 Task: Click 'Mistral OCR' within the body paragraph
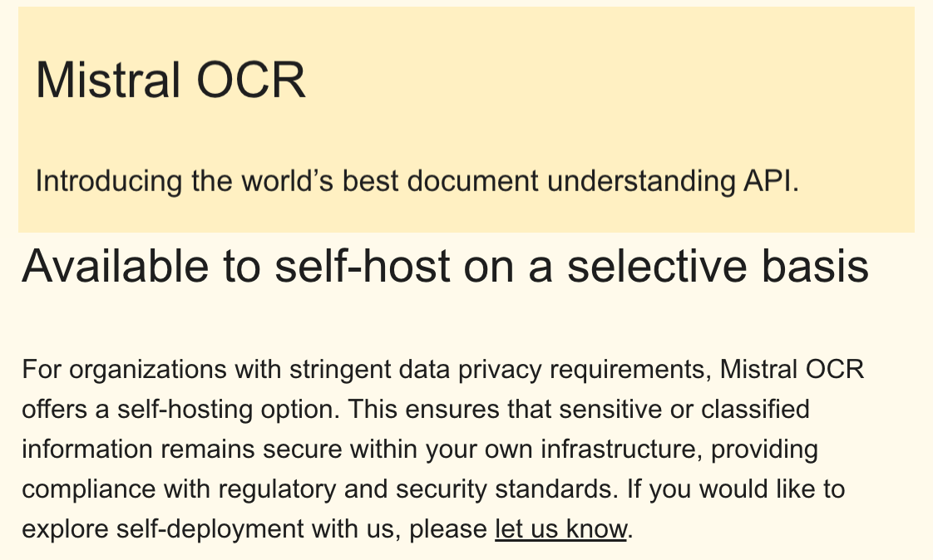792,369
